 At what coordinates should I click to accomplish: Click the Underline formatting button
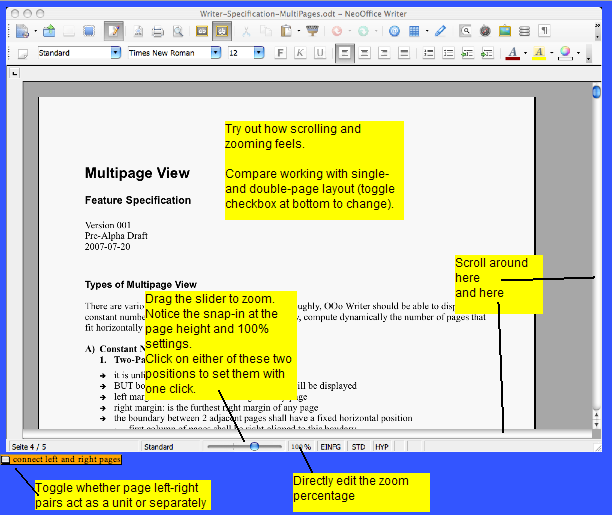point(317,52)
